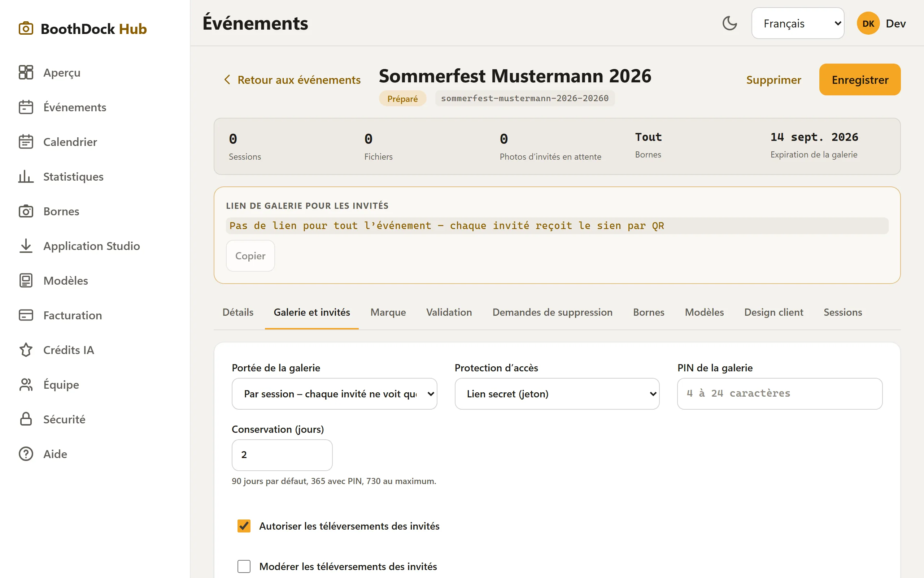Open the Demandes de suppression tab
Image resolution: width=924 pixels, height=578 pixels.
point(552,312)
